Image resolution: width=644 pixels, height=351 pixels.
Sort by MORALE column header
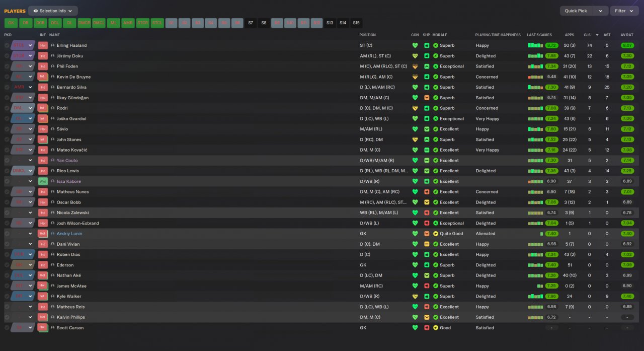tap(440, 35)
